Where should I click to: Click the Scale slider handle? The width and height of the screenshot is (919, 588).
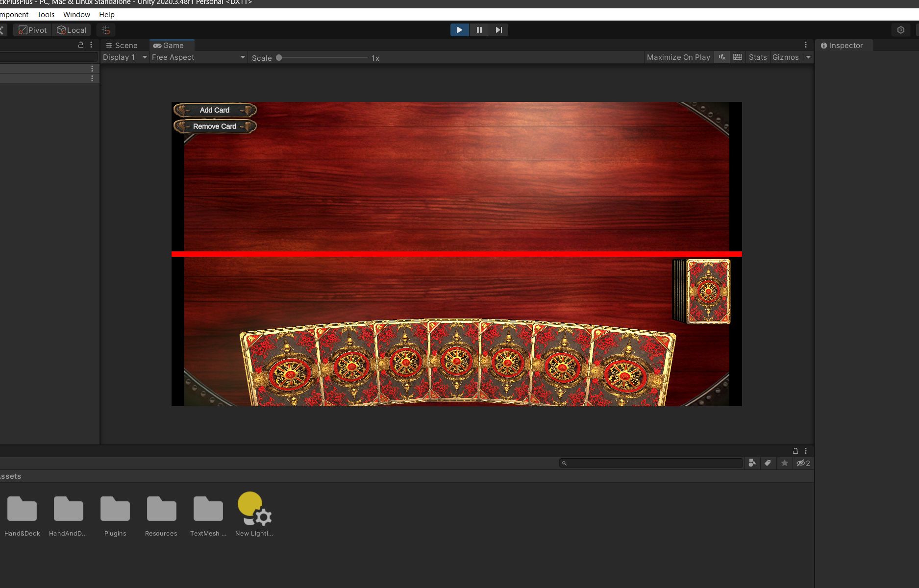point(279,58)
